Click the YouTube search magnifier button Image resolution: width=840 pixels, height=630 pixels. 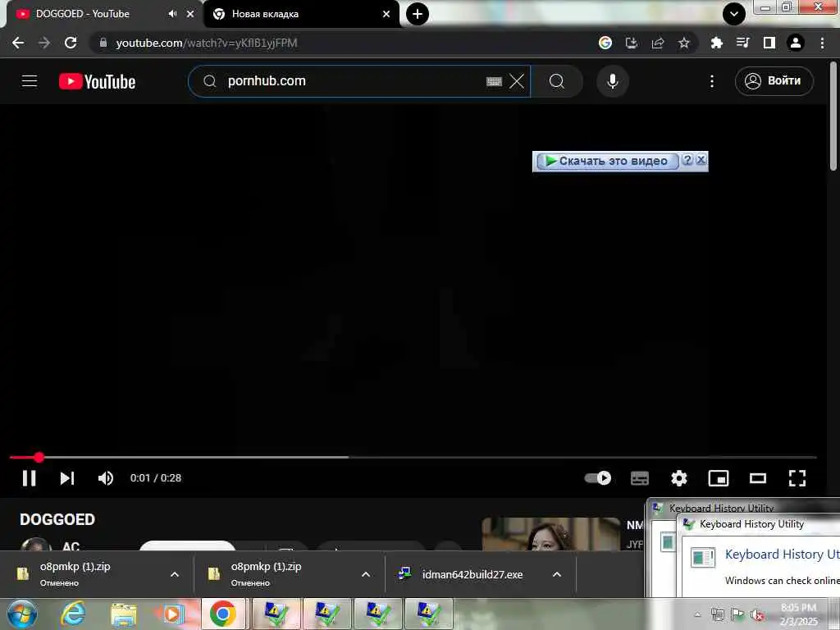[557, 81]
